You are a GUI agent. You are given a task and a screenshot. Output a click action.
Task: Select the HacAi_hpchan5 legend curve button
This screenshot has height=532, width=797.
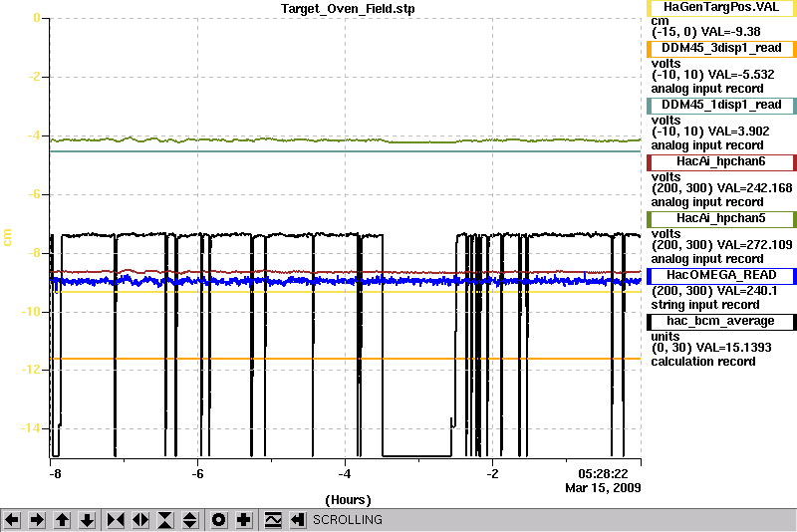pos(721,219)
